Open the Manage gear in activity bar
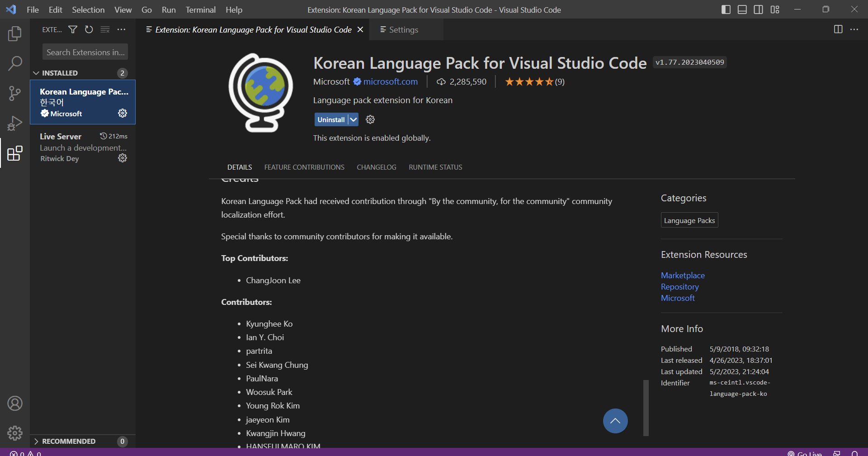868x456 pixels. pyautogui.click(x=15, y=433)
